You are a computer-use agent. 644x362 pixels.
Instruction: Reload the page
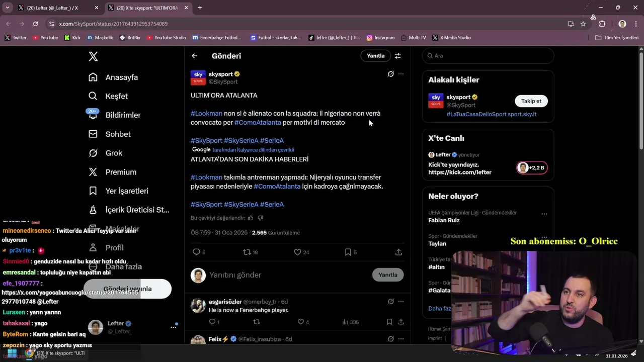[35, 24]
